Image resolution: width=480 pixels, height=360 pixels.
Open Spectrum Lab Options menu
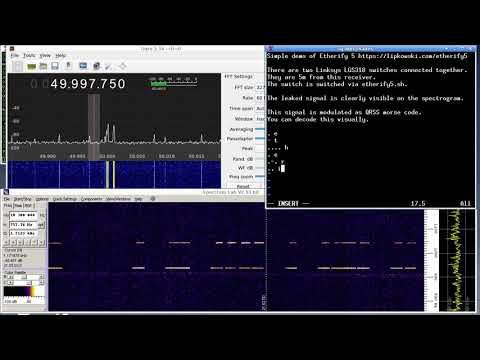point(42,199)
